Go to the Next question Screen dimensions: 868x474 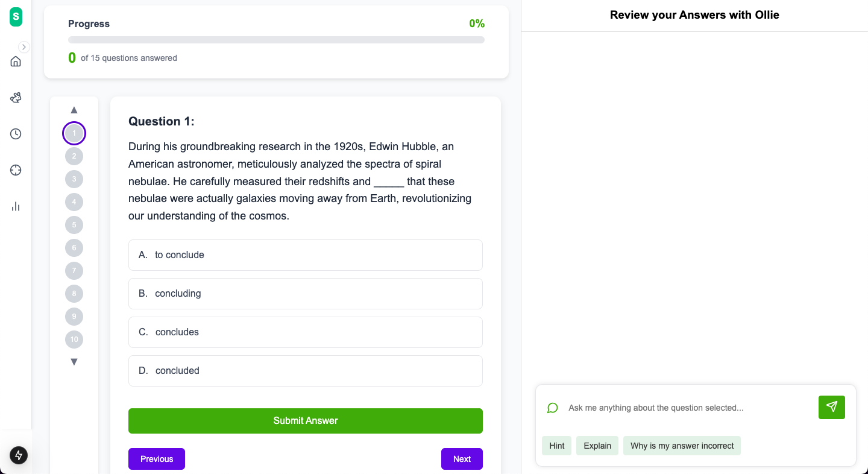tap(462, 459)
